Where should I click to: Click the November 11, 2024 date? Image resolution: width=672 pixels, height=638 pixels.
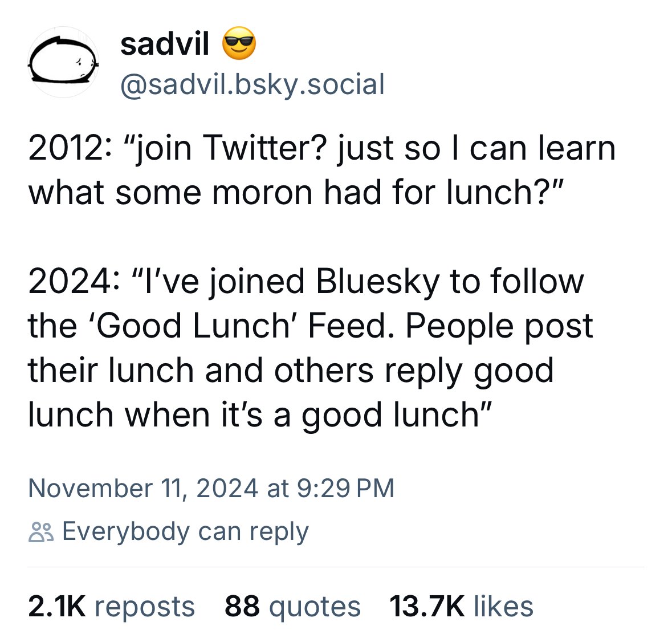(142, 488)
